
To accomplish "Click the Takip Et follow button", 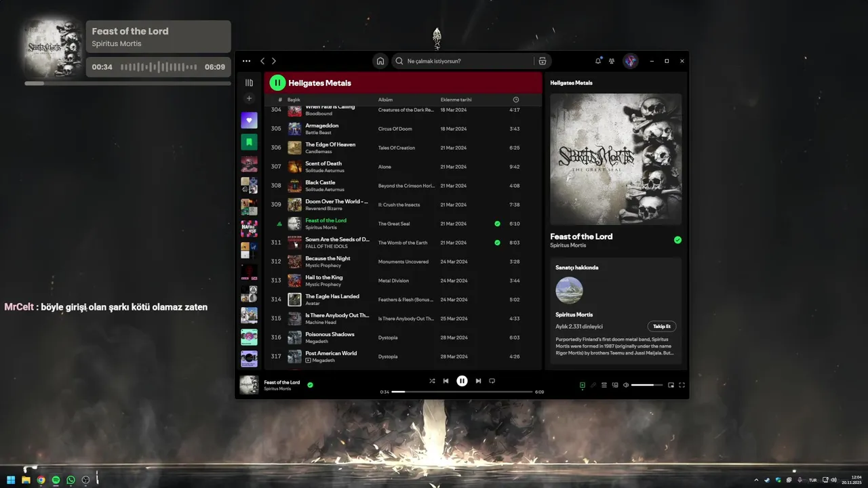I will [x=662, y=326].
